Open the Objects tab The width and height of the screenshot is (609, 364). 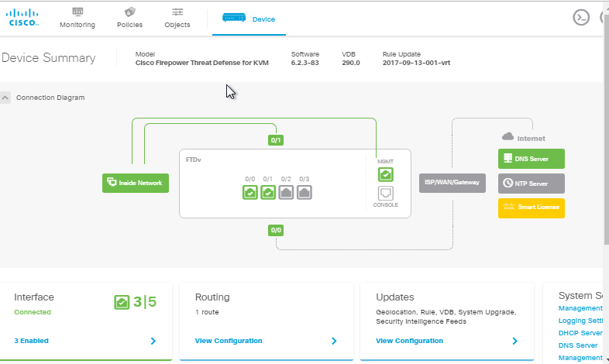point(177,19)
